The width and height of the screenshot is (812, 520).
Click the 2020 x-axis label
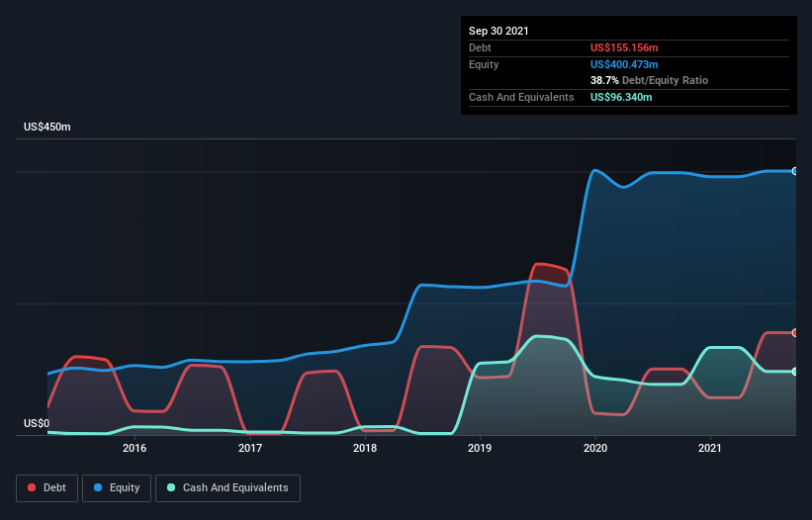[x=595, y=448]
